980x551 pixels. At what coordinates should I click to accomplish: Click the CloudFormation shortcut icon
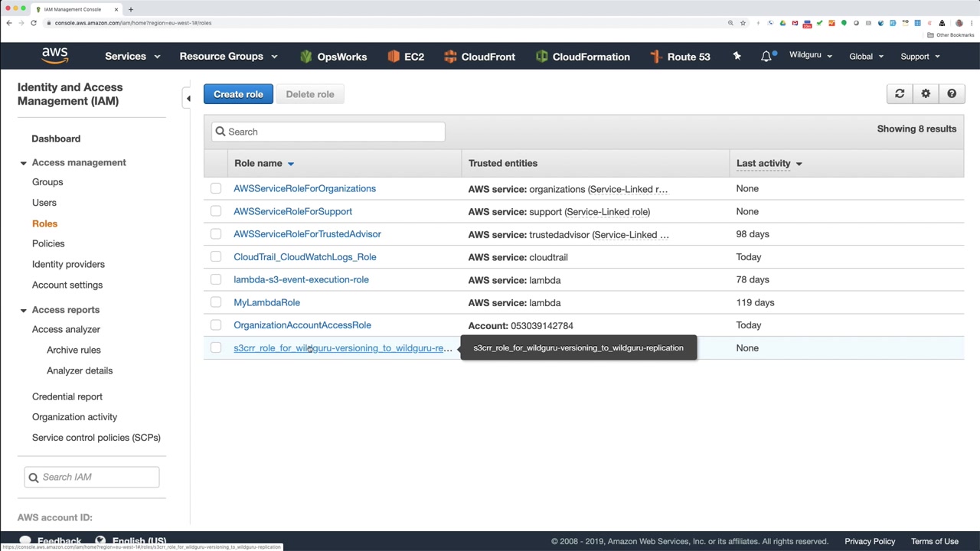pos(542,56)
